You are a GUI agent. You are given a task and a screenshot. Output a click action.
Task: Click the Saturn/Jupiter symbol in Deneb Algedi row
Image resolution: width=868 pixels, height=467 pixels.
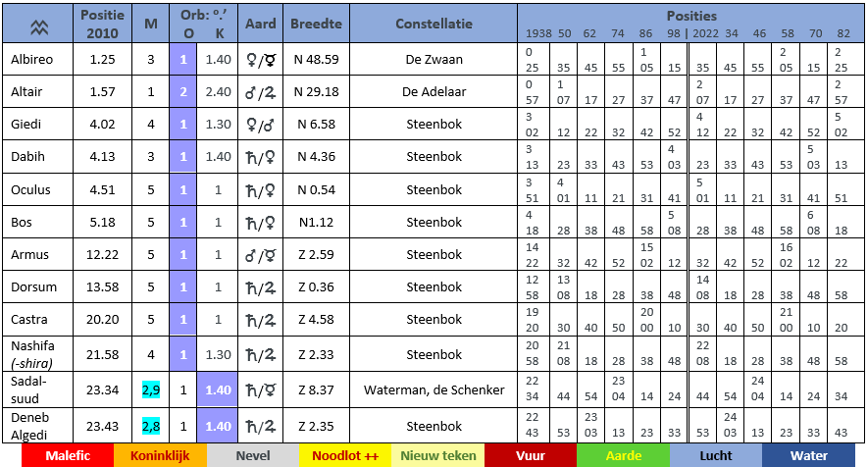260,427
